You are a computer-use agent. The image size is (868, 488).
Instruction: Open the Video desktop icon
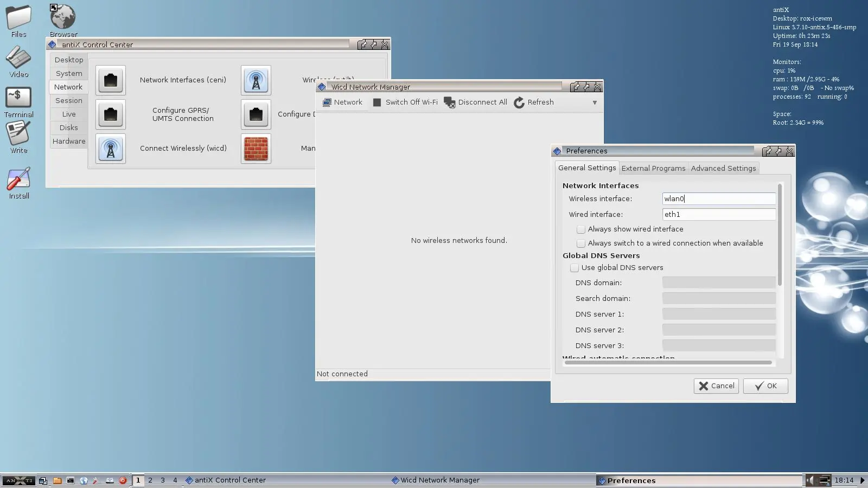point(18,62)
